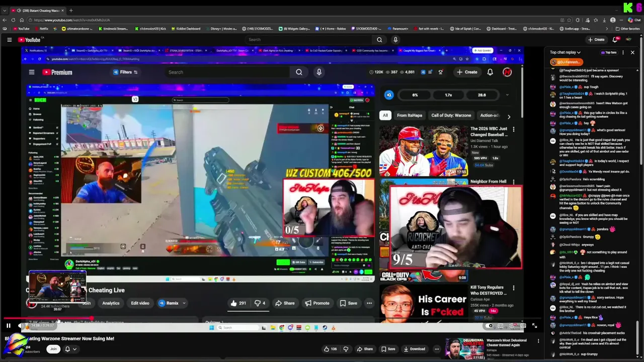This screenshot has height=362, width=644.
Task: Open the KickBot Dashboard bookmark
Action: (185, 29)
